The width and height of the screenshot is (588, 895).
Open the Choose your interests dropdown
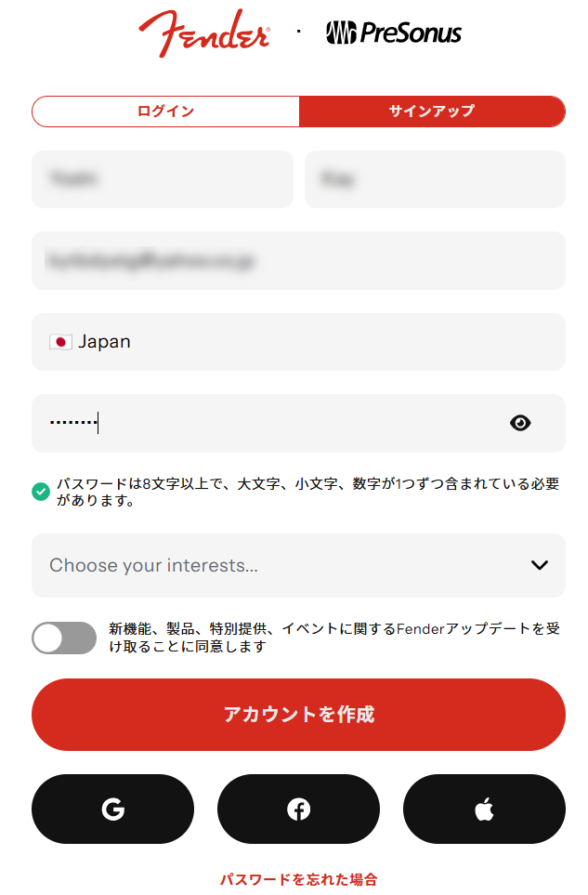(x=298, y=566)
